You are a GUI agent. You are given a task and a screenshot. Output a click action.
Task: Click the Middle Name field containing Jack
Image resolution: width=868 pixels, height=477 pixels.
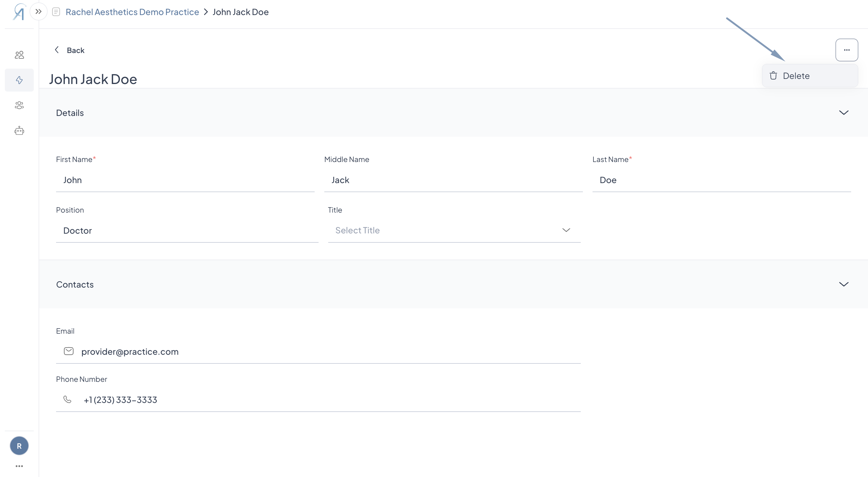(x=453, y=180)
